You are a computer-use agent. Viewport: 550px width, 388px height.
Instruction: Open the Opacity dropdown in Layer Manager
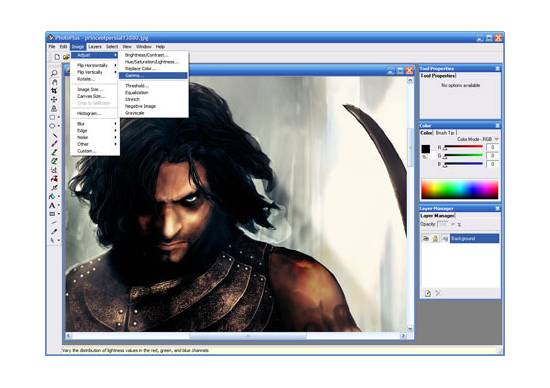pyautogui.click(x=453, y=224)
